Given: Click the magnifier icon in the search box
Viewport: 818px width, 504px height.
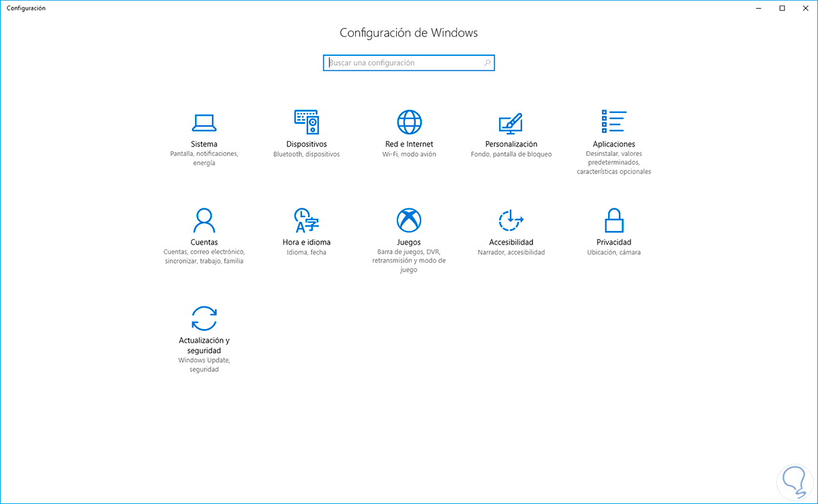Looking at the screenshot, I should pyautogui.click(x=487, y=63).
